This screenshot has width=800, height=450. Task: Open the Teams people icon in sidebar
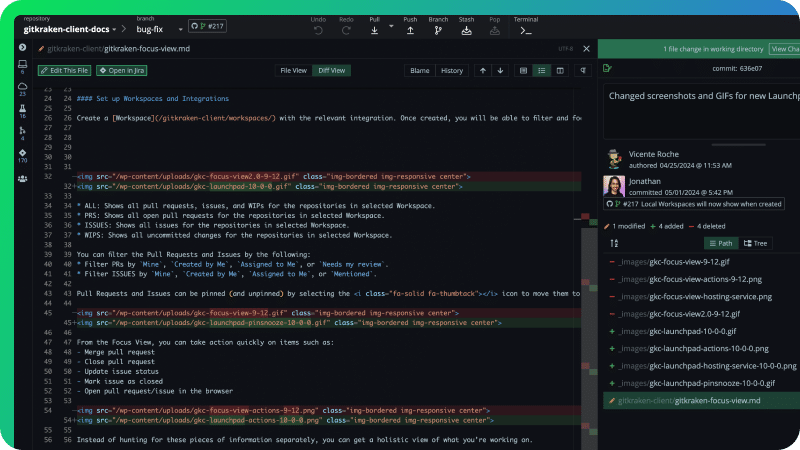point(22,179)
